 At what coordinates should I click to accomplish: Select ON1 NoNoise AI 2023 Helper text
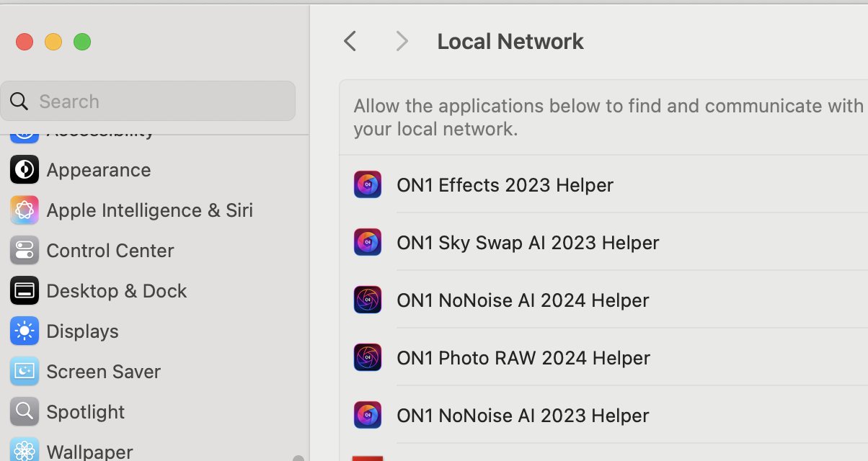[x=523, y=416]
